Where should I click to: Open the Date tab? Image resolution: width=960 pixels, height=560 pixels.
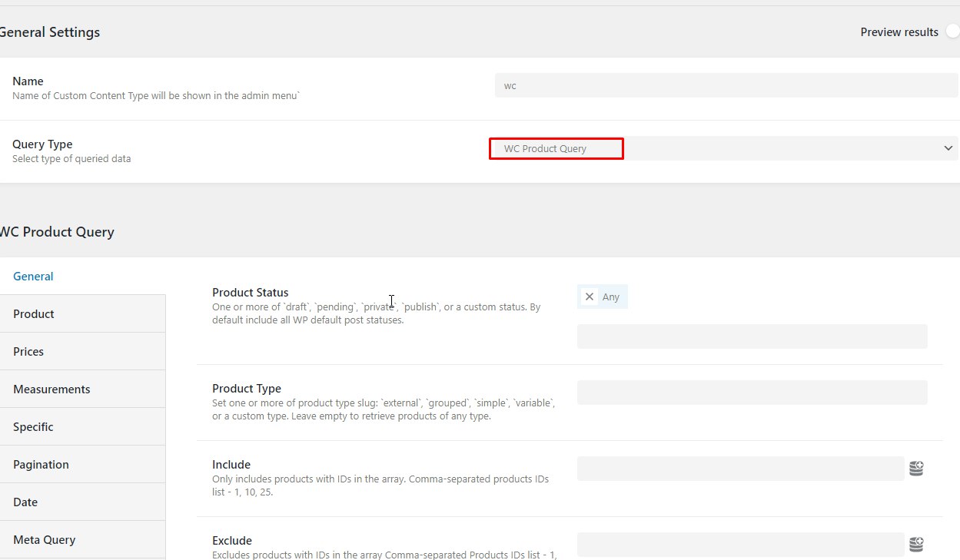pyautogui.click(x=83, y=502)
